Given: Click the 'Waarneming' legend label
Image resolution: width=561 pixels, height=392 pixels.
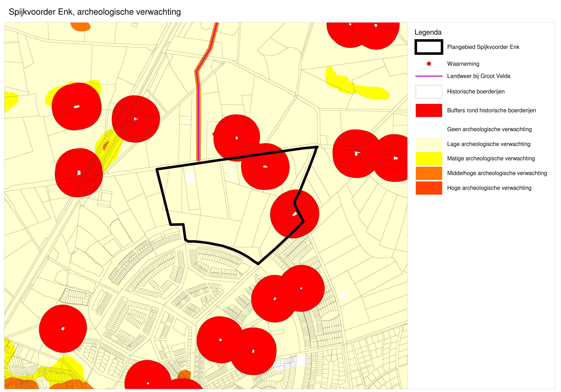Looking at the screenshot, I should (463, 64).
